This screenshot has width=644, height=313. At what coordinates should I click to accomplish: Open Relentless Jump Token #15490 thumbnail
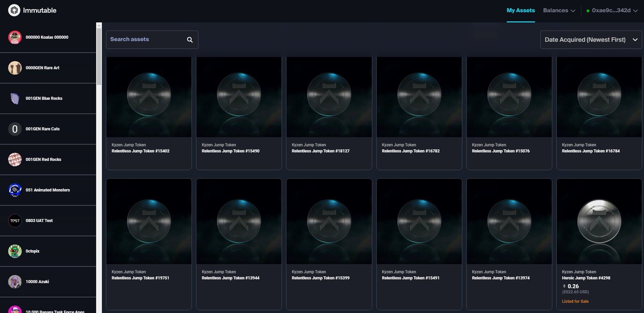tap(239, 97)
